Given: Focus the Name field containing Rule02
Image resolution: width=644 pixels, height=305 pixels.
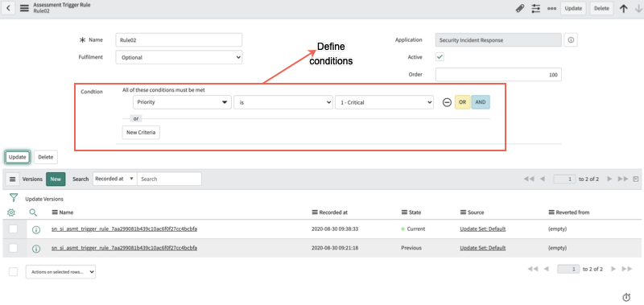Looking at the screenshot, I should point(179,39).
